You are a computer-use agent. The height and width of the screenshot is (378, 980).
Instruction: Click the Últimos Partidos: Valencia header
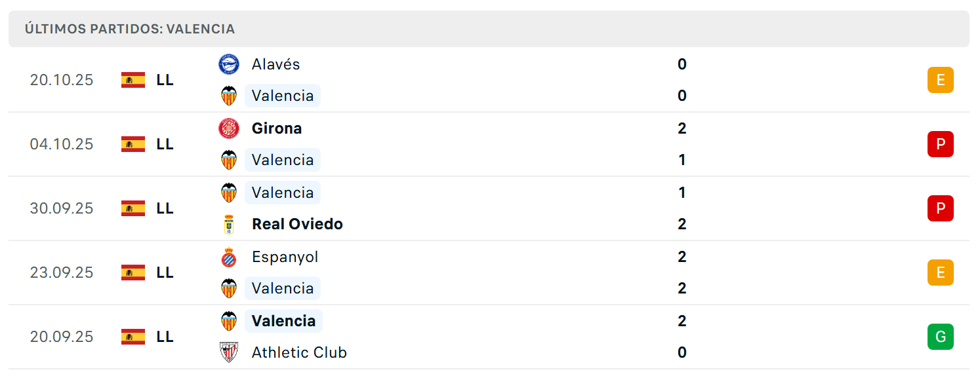click(x=130, y=29)
